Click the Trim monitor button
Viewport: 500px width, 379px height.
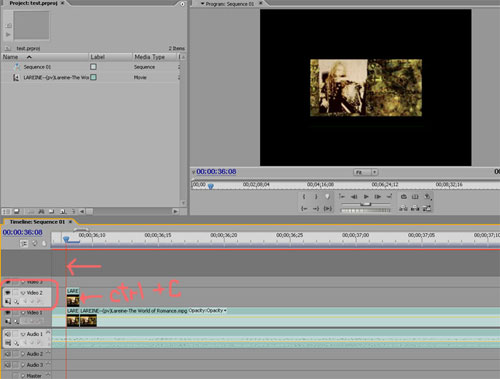coord(427,209)
